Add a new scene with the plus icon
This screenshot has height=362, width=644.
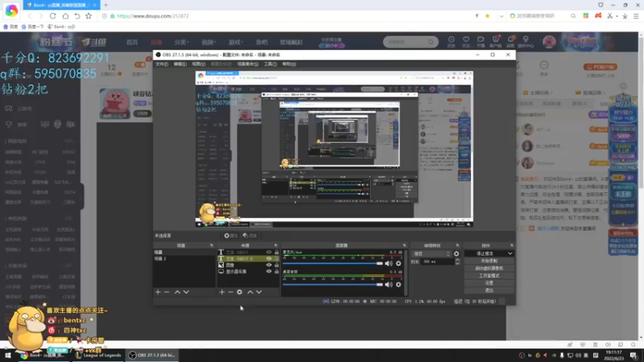click(x=158, y=292)
